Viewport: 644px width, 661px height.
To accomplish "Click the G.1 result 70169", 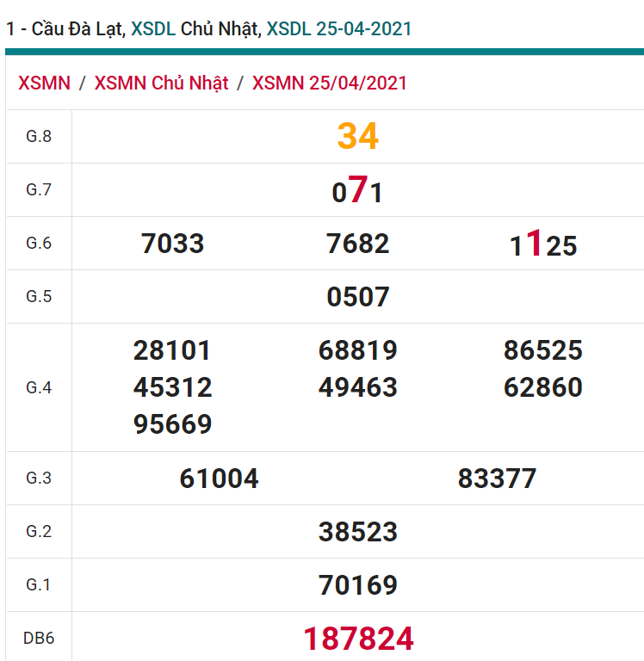I will tap(358, 585).
